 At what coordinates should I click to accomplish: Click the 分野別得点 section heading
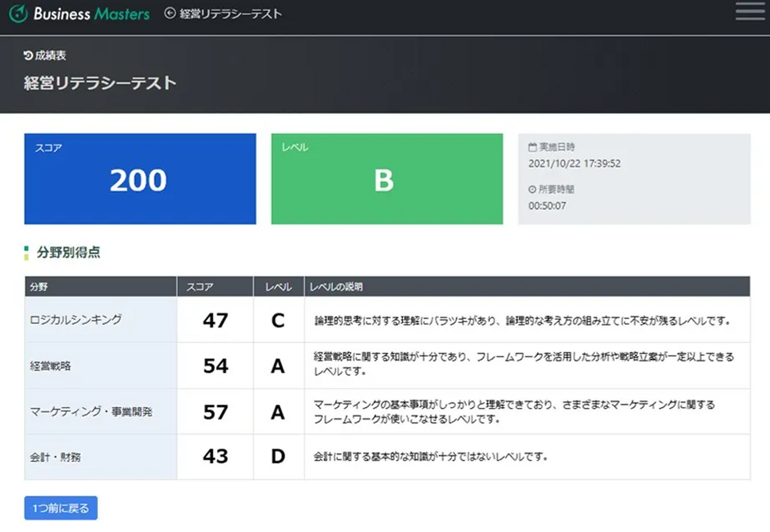[x=68, y=253]
